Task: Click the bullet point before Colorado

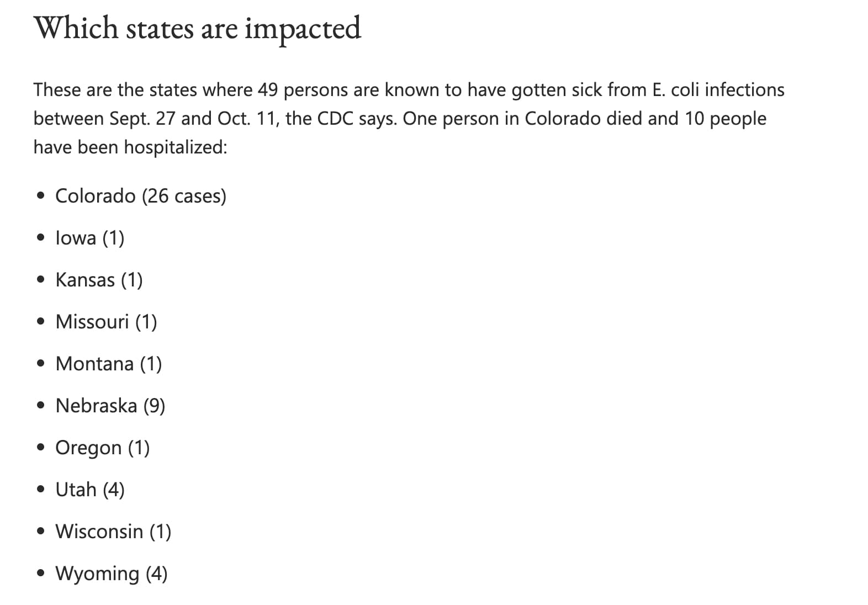Action: coord(40,196)
